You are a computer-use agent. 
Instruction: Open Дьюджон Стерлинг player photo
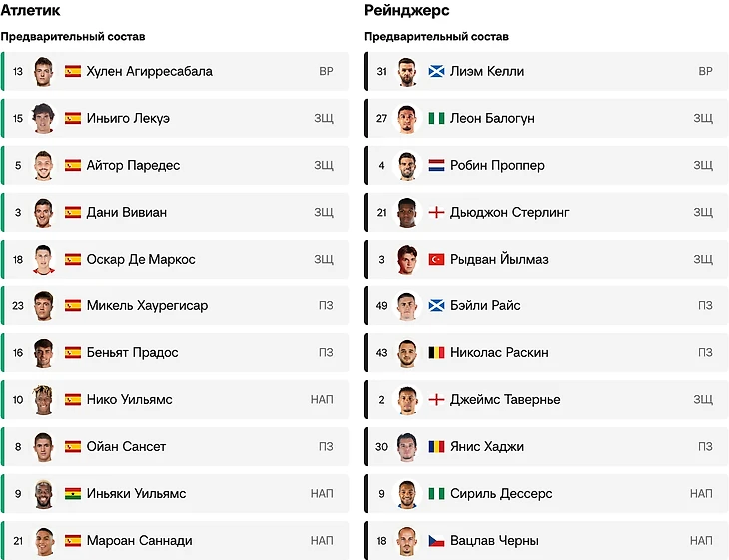click(x=406, y=212)
